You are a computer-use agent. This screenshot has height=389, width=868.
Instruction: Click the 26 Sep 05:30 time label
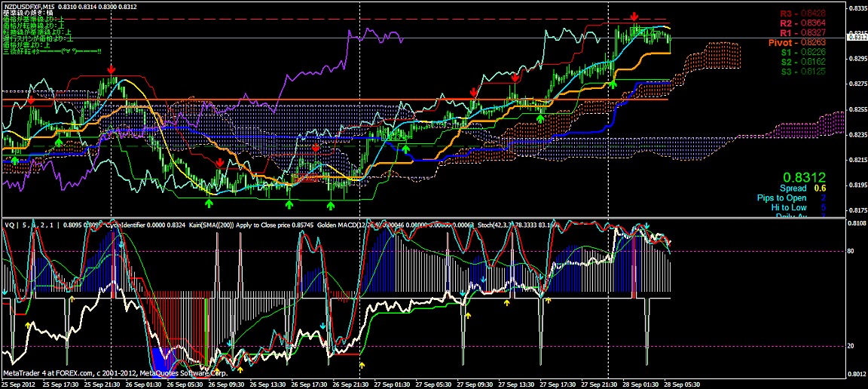click(185, 384)
